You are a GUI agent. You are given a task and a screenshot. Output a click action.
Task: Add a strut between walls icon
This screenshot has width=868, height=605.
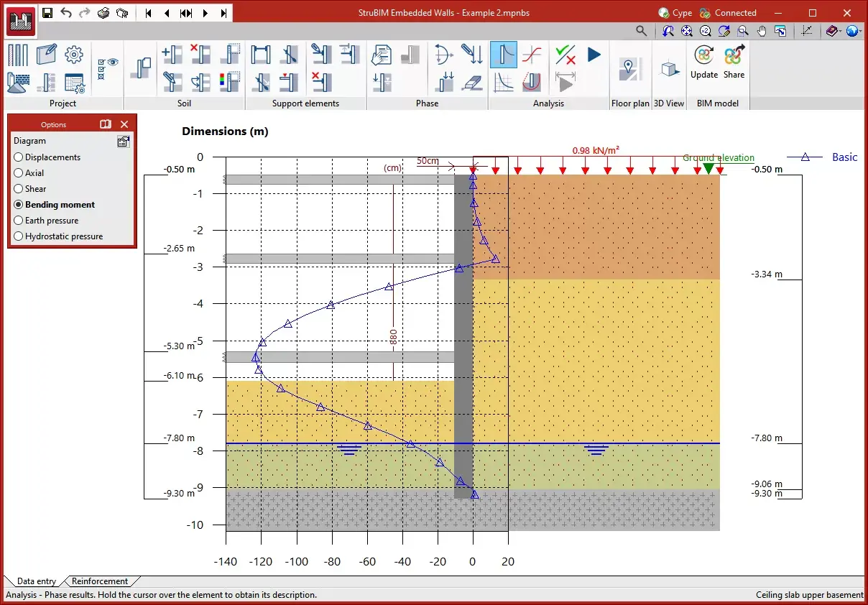point(260,55)
